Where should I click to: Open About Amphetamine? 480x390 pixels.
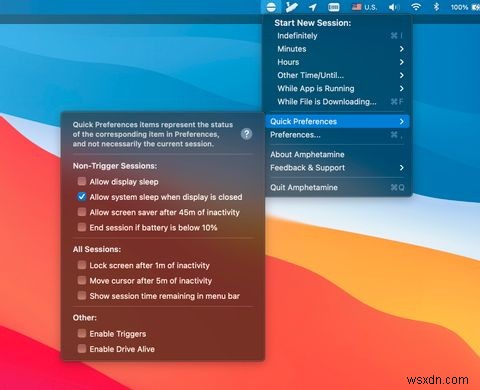(x=338, y=154)
